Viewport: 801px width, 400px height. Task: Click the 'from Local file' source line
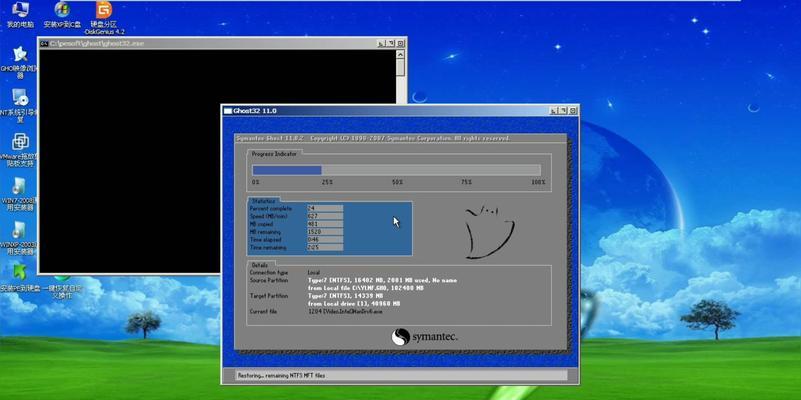(x=366, y=288)
